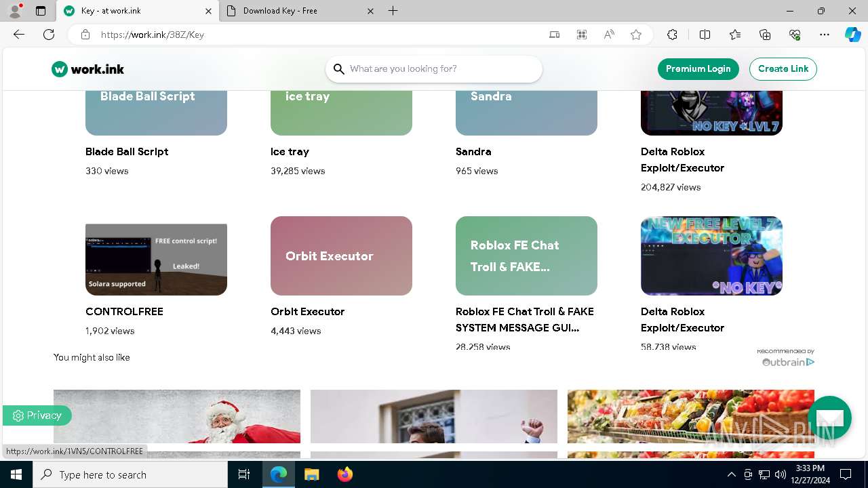
Task: Open a new browser tab
Action: tap(393, 11)
